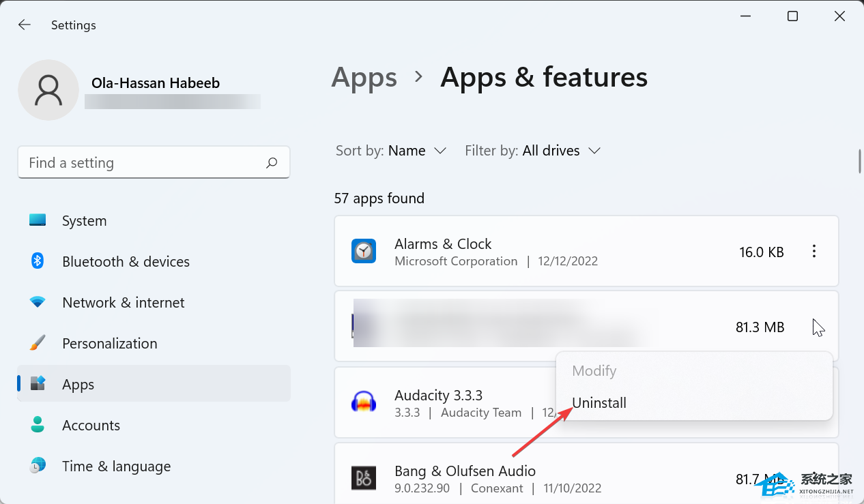This screenshot has height=504, width=864.
Task: Open Accounts settings page
Action: (91, 426)
